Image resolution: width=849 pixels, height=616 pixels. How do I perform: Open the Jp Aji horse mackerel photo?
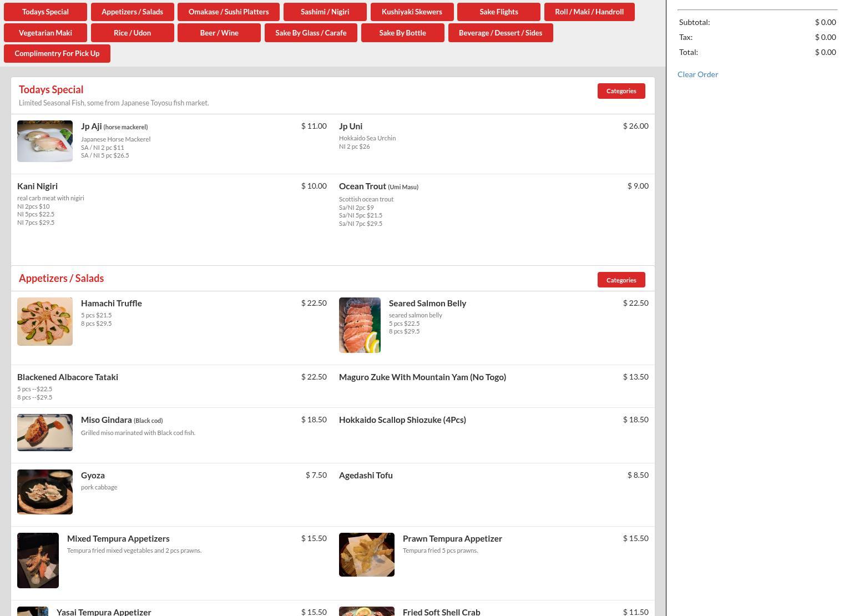(45, 141)
